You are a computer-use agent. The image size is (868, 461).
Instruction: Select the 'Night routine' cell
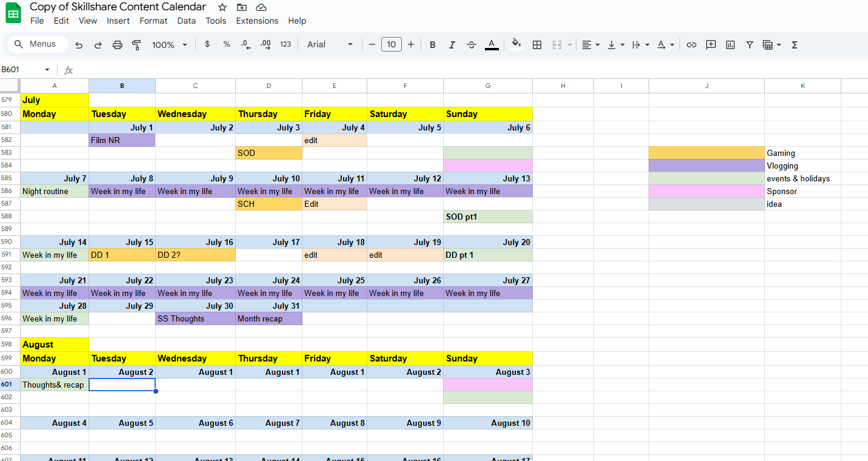[55, 191]
